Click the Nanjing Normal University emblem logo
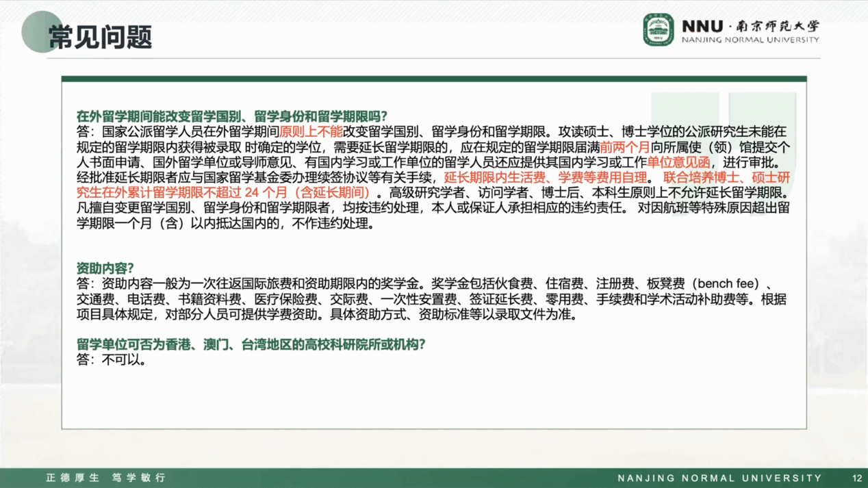Image resolution: width=868 pixels, height=488 pixels. [x=658, y=29]
